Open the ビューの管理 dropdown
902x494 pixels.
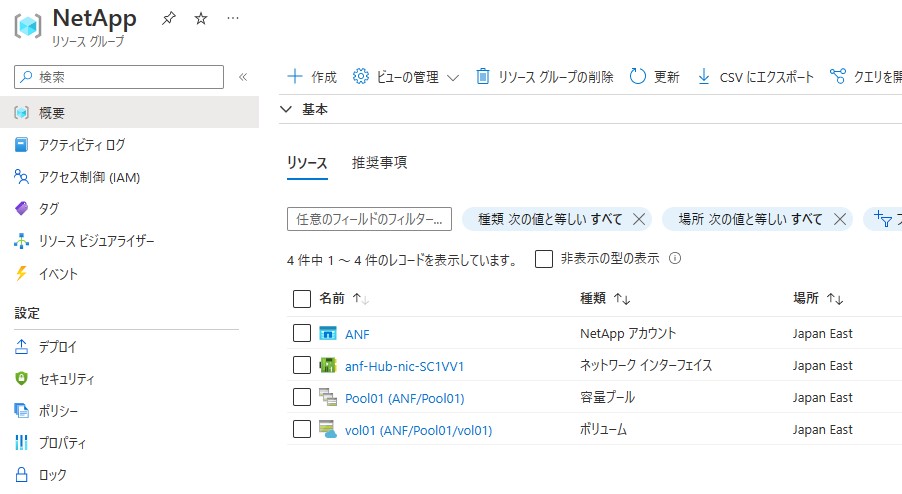tap(406, 76)
